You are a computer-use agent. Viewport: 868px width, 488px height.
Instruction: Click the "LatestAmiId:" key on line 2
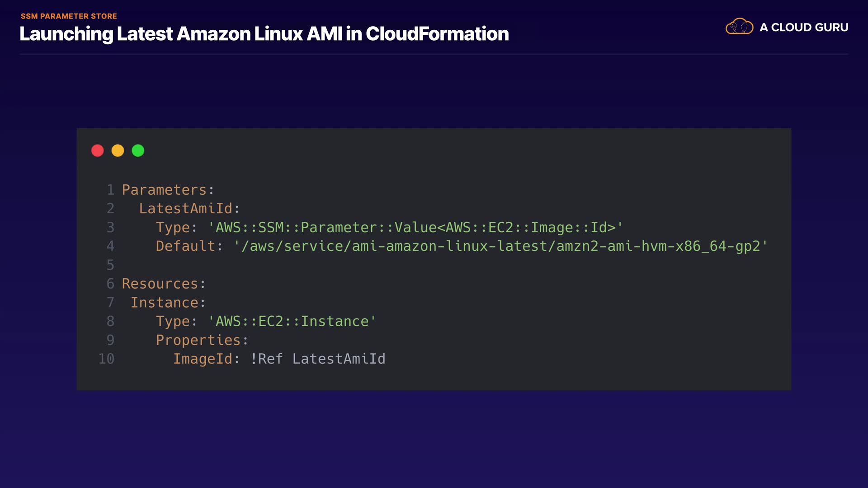pos(189,209)
